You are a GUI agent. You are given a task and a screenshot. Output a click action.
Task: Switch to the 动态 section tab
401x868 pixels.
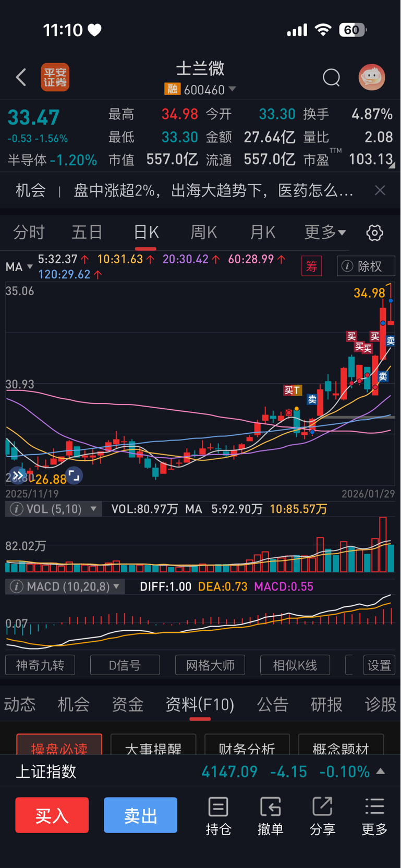click(x=20, y=705)
